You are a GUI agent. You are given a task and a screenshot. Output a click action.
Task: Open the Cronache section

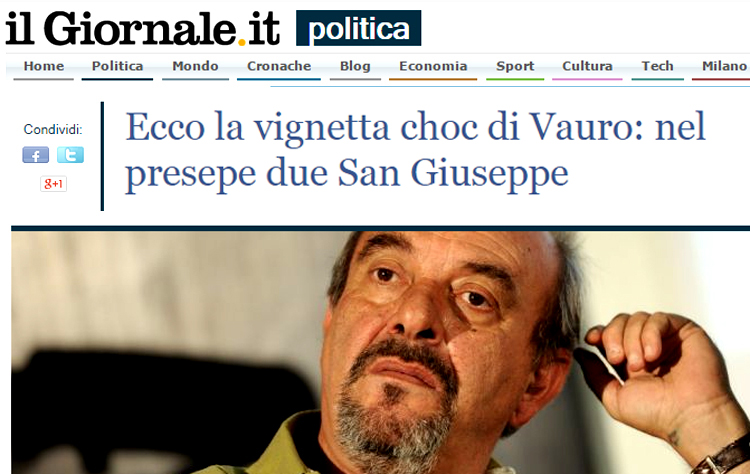click(279, 66)
